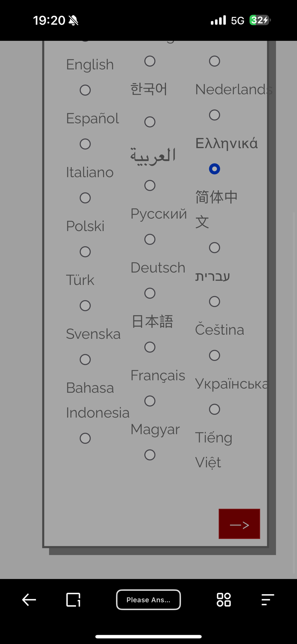
Task: Choose the Magyar radio option
Action: click(150, 455)
